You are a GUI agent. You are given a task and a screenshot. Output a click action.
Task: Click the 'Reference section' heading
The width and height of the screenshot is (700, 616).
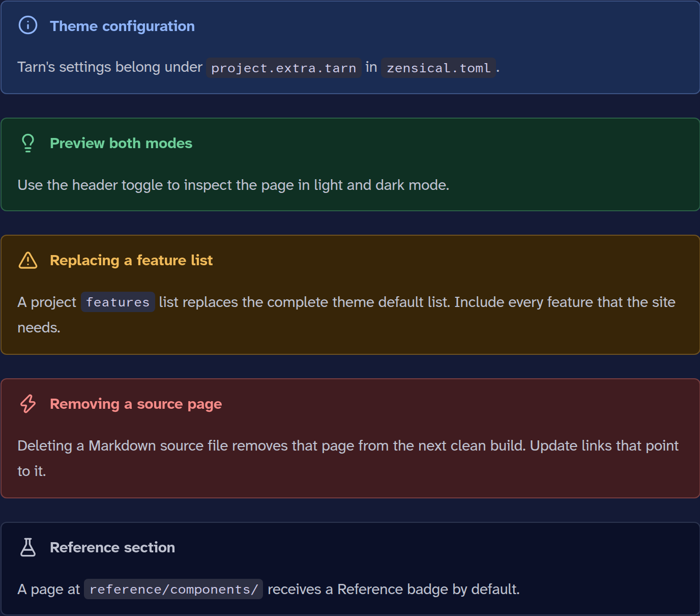[x=112, y=547]
